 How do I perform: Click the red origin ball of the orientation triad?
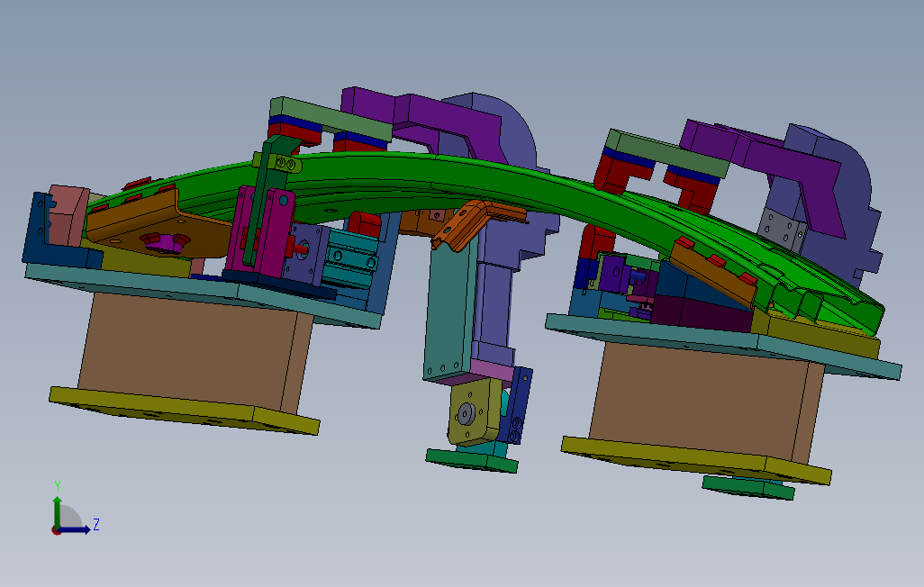pyautogui.click(x=57, y=530)
